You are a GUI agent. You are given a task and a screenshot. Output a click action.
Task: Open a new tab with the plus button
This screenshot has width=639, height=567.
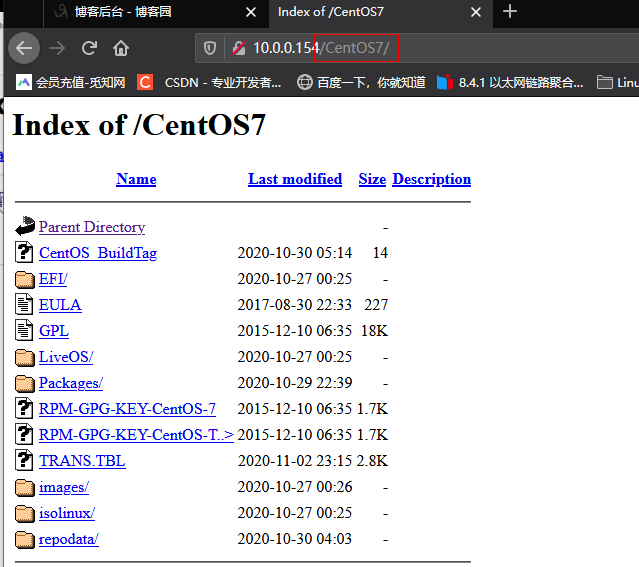pos(510,11)
